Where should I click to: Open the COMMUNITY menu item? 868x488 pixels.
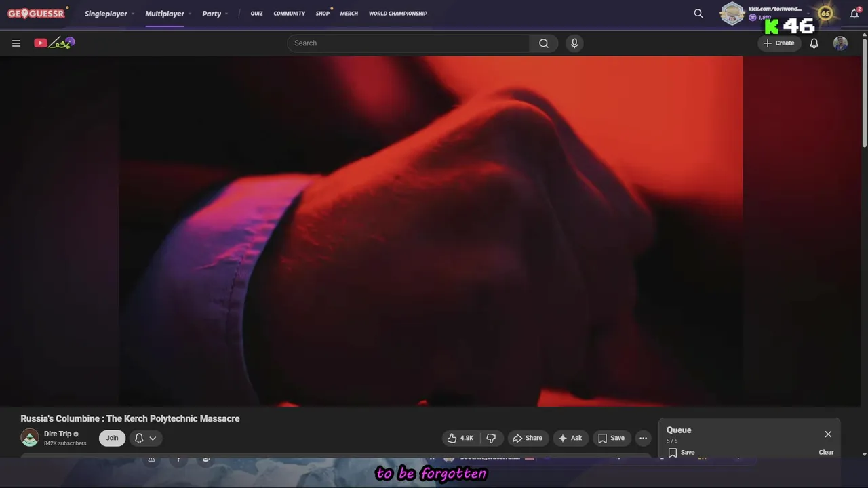(290, 14)
